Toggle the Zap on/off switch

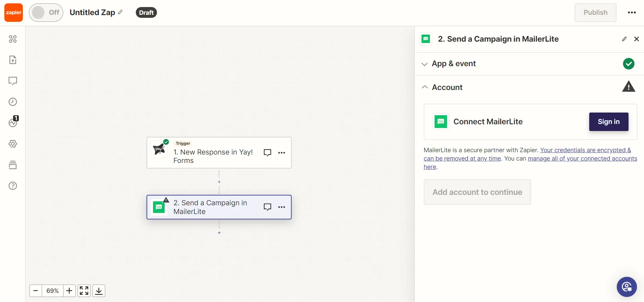pos(46,12)
